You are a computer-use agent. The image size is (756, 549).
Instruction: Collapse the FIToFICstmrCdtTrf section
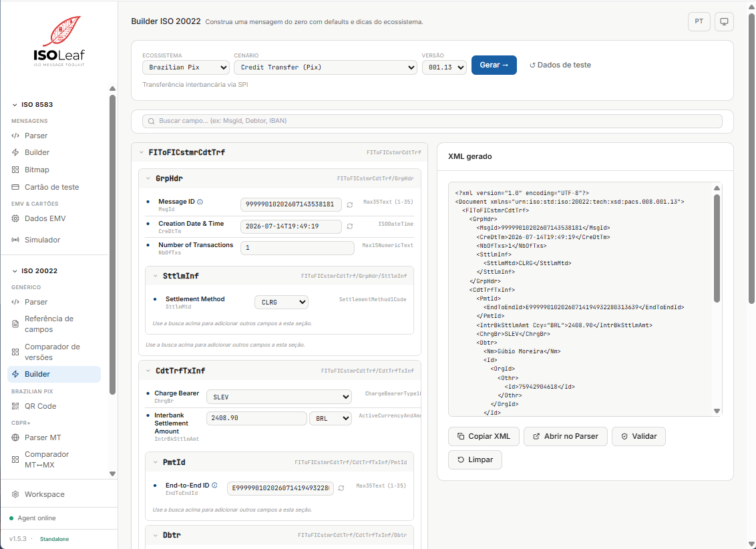[142, 152]
